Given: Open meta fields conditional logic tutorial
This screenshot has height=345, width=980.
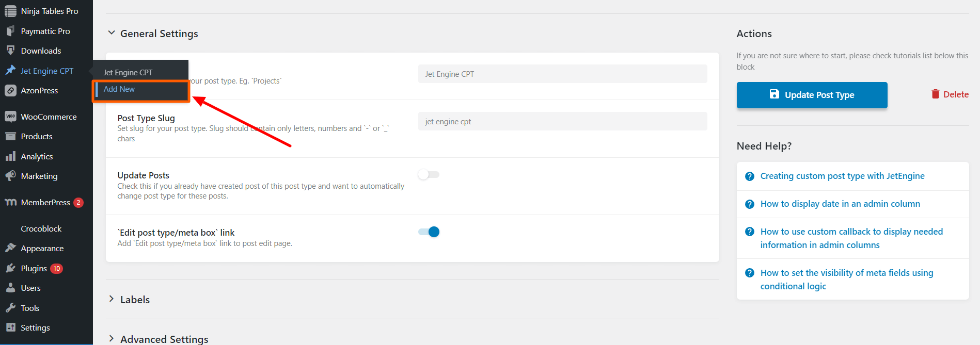Looking at the screenshot, I should 847,280.
